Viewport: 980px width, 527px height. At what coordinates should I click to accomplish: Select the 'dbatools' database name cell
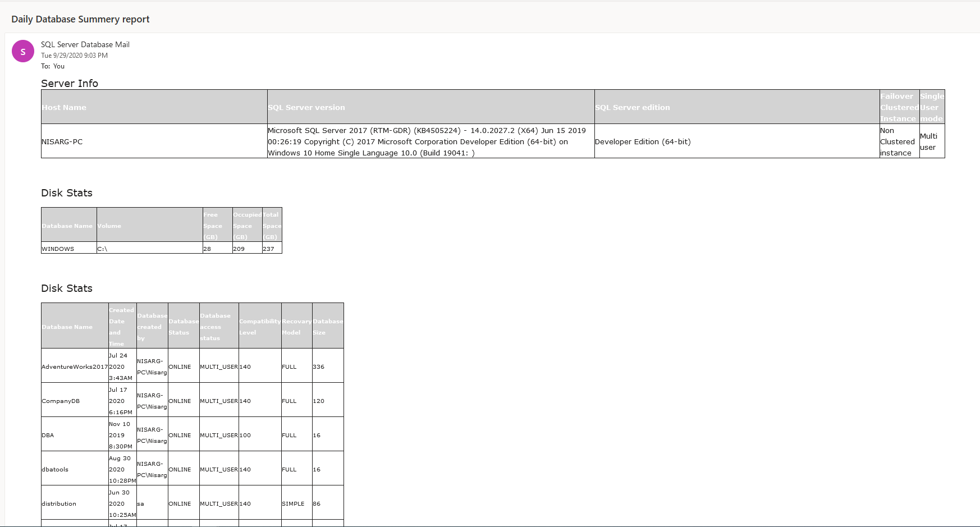click(x=75, y=469)
